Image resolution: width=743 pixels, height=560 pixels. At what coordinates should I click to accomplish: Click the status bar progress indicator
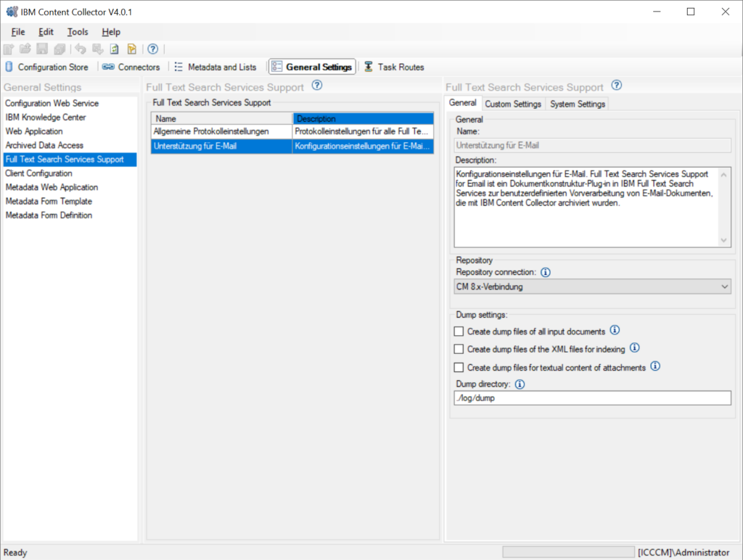(568, 552)
